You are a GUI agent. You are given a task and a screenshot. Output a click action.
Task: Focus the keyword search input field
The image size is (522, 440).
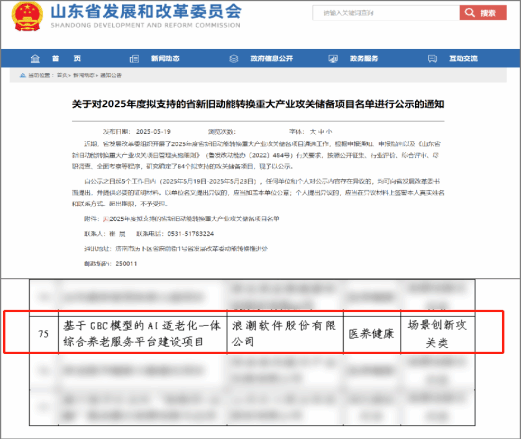tap(386, 13)
